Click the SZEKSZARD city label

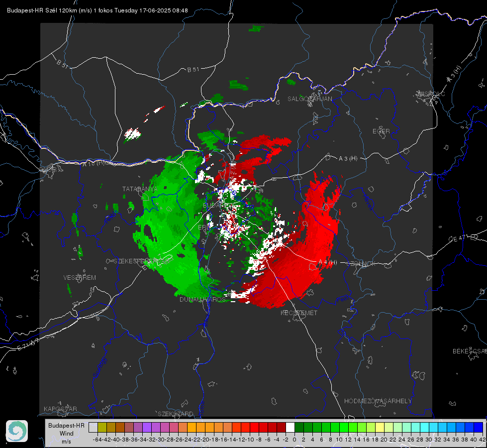pyautogui.click(x=176, y=414)
